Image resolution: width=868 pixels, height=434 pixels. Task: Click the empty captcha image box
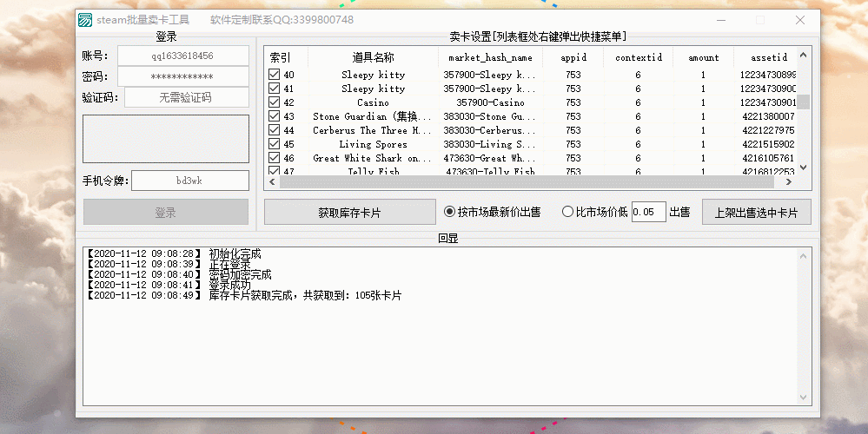(x=165, y=139)
